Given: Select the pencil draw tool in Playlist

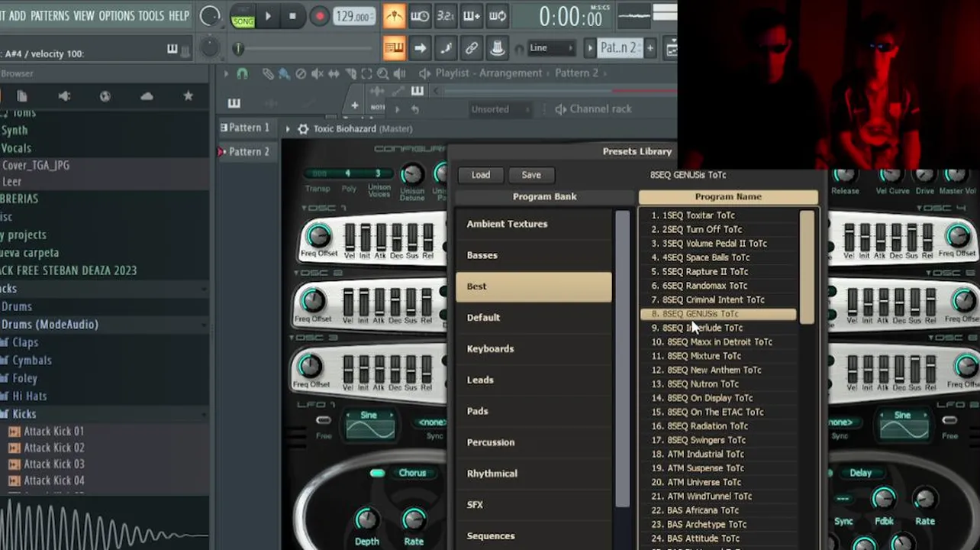Looking at the screenshot, I should tap(268, 74).
